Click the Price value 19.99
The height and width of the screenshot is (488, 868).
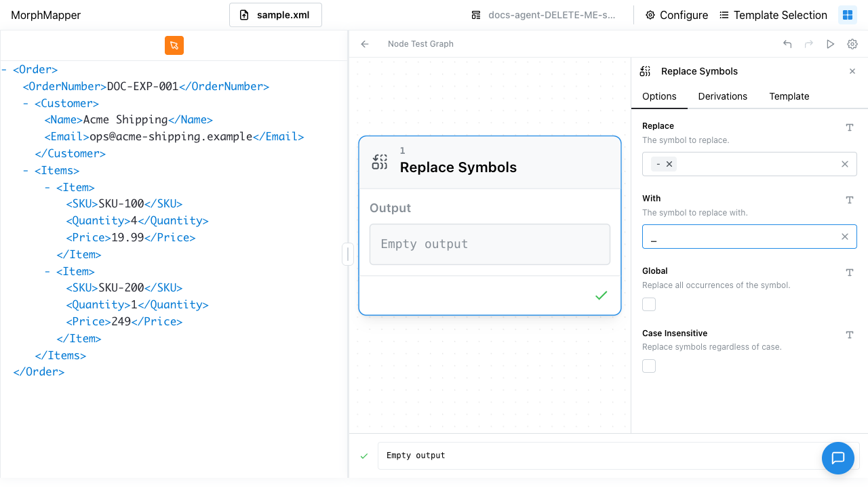pos(127,238)
